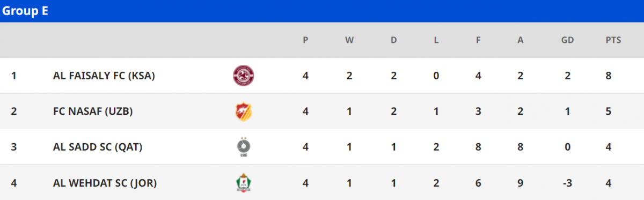Click the D (draws) column header
Screen dimensions: 644x200
[x=393, y=40]
